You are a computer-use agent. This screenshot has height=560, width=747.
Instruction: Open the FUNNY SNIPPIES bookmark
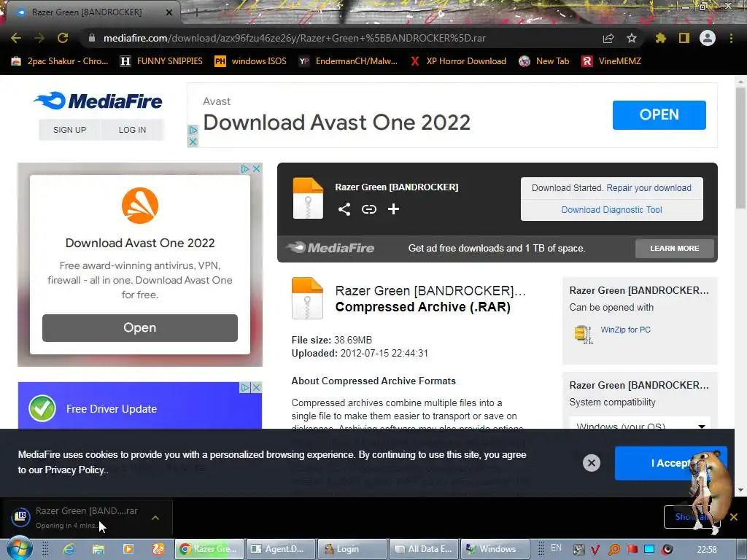point(161,61)
